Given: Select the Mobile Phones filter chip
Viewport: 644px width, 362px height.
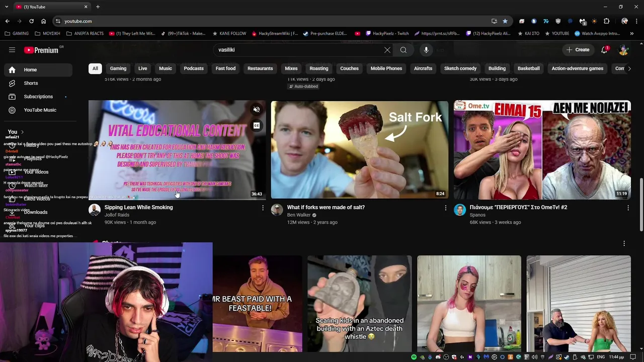Looking at the screenshot, I should pyautogui.click(x=386, y=68).
